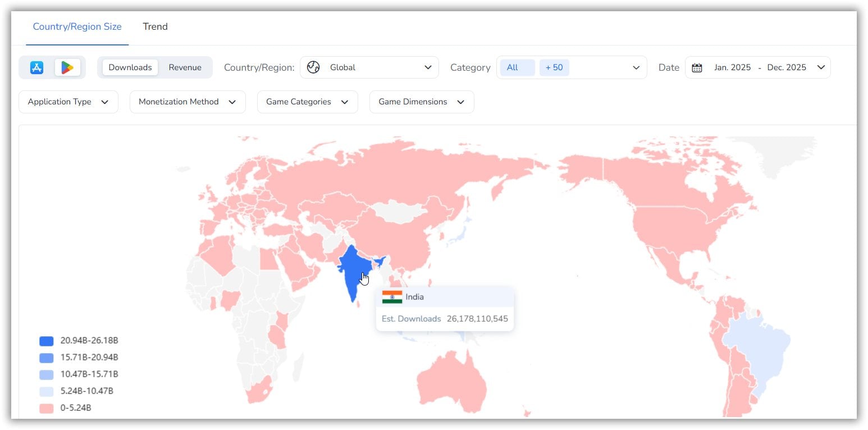The width and height of the screenshot is (868, 430).
Task: Click the India flag in the tooltip
Action: click(x=392, y=297)
